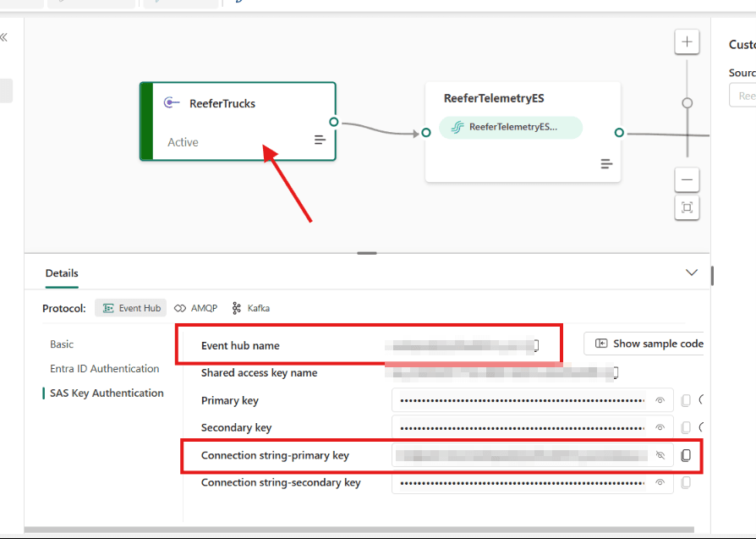Select the Kafka protocol
756x539 pixels.
click(x=250, y=308)
